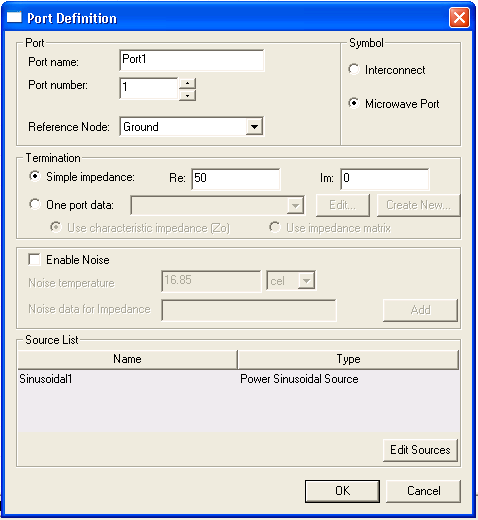Click the Edit Sources button

click(x=420, y=450)
